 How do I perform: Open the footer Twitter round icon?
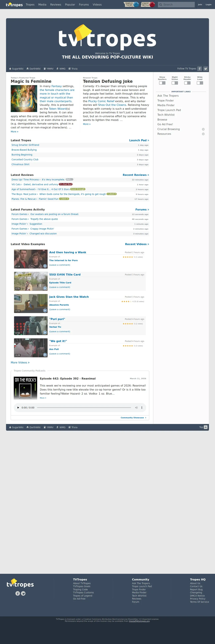click(x=23, y=594)
